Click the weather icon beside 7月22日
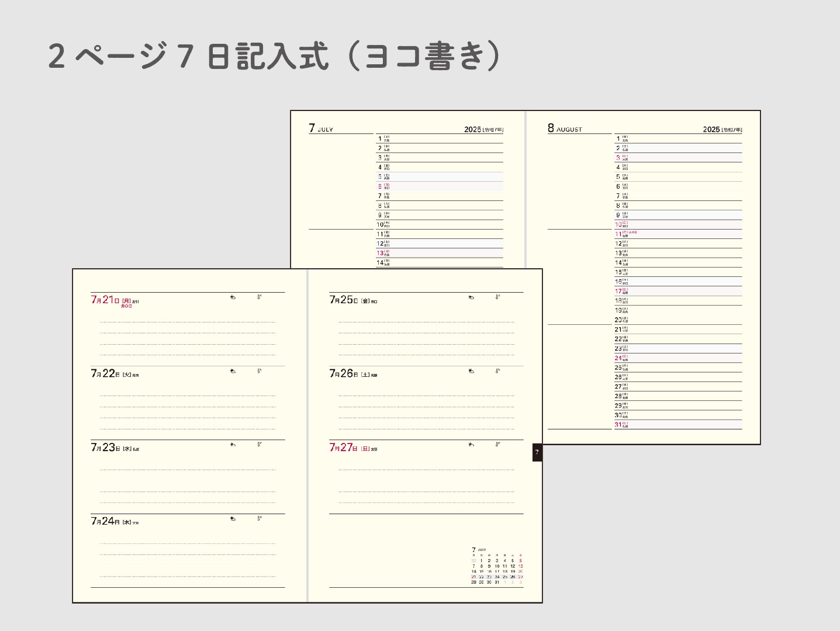Screen dimensions: 840x631 [233, 371]
